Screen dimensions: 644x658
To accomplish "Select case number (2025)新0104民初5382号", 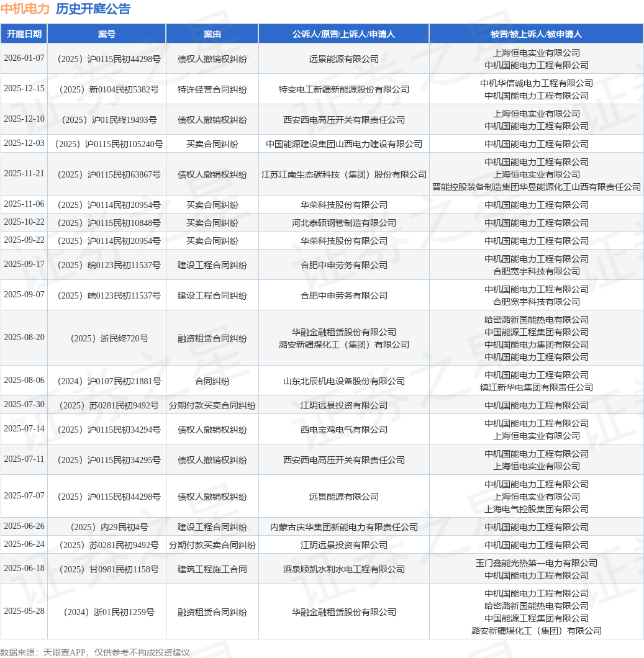I will 109,90.
